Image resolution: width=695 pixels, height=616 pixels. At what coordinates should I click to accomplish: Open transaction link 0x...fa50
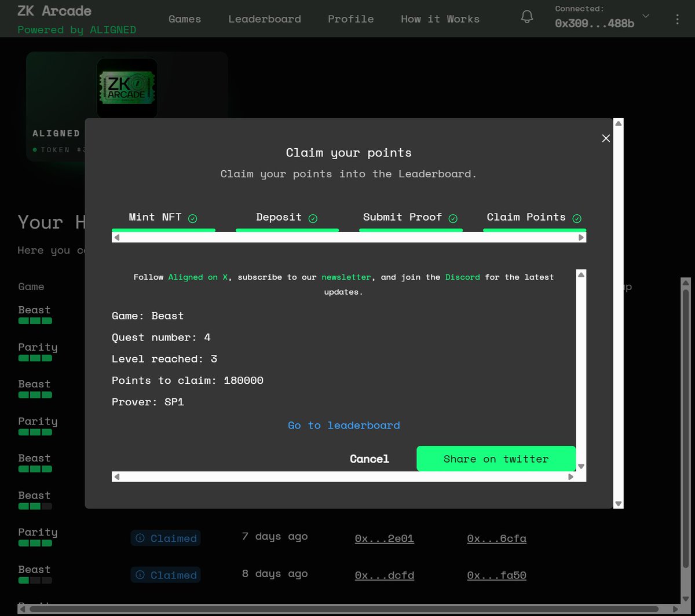[x=497, y=575]
